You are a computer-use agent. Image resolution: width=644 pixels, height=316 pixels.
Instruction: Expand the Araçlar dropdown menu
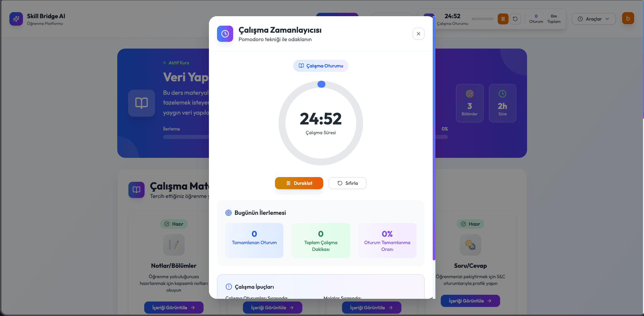(593, 19)
